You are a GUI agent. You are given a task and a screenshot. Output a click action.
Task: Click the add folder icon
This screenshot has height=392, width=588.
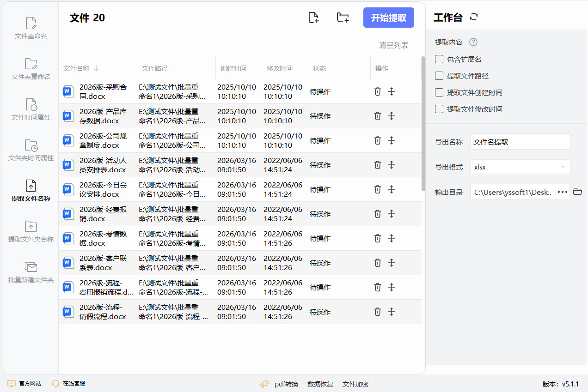tap(343, 18)
